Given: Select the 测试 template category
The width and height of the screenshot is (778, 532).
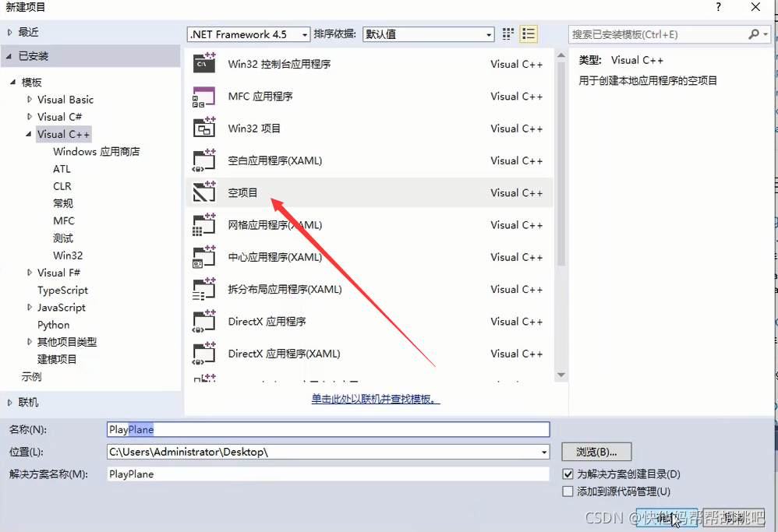Looking at the screenshot, I should click(x=63, y=238).
